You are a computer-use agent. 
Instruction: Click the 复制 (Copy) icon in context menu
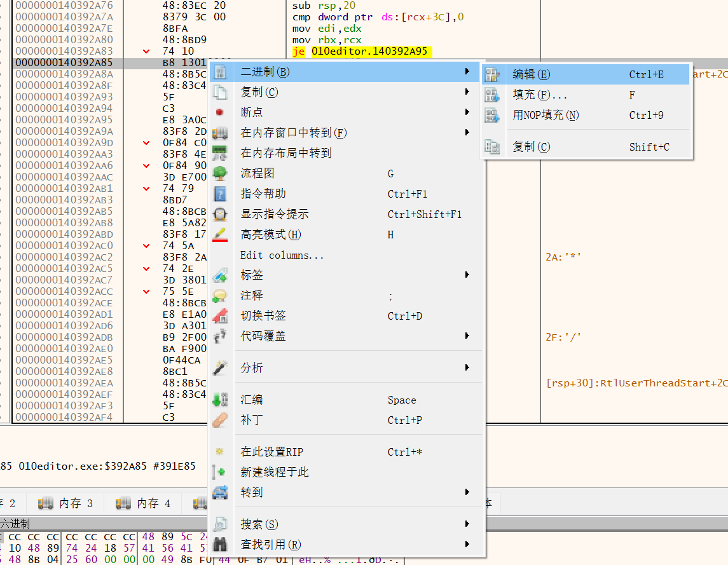[220, 92]
